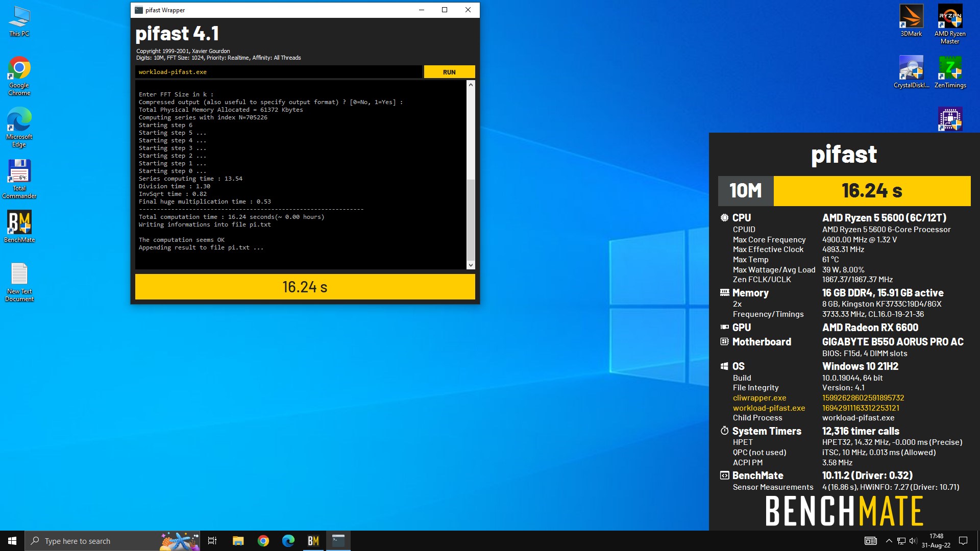Show hidden system tray icons
Viewport: 980px width, 551px height.
point(889,541)
